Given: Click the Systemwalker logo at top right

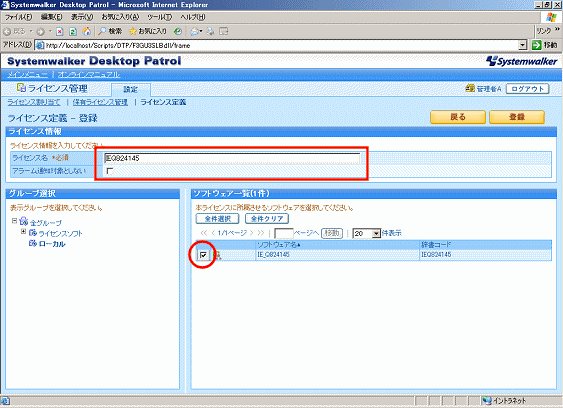Looking at the screenshot, I should (x=522, y=61).
